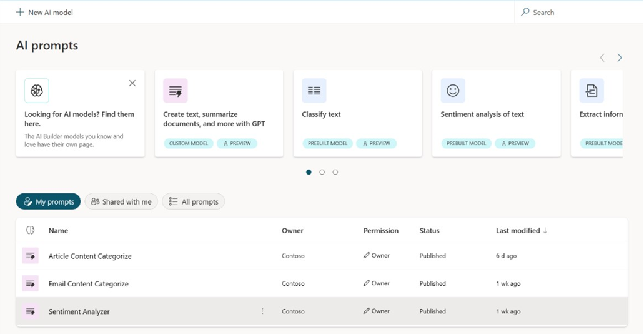Click the GPT create text card icon
This screenshot has height=334, width=644.
tap(176, 91)
